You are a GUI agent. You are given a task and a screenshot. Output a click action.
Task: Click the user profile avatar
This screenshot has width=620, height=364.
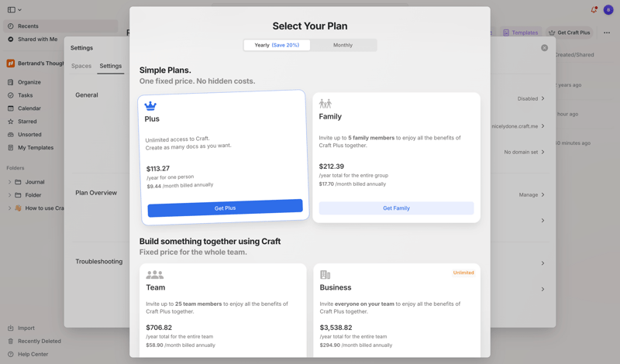(x=608, y=10)
